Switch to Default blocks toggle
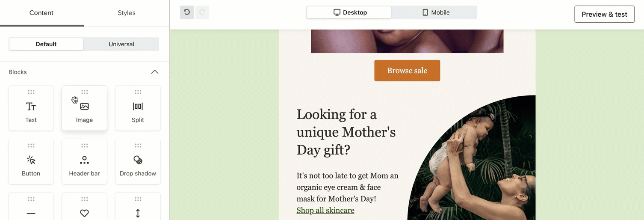The width and height of the screenshot is (644, 220). click(46, 44)
